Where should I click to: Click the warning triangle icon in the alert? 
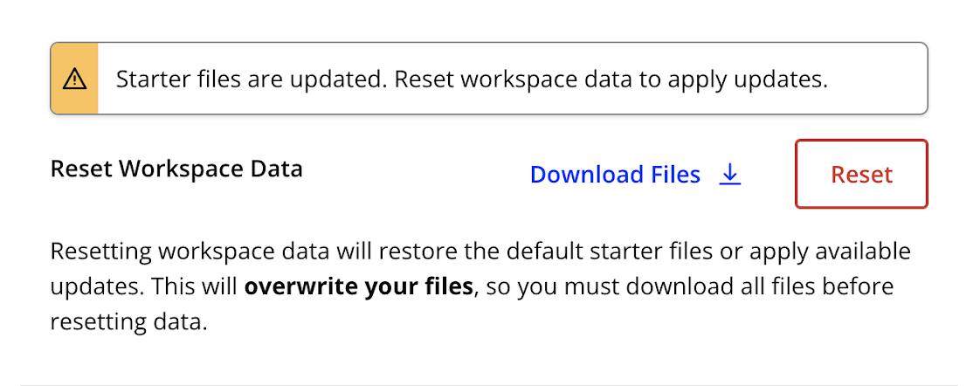74,79
